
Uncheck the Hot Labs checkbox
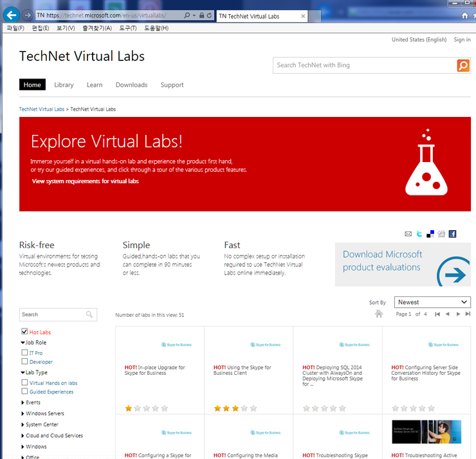tap(24, 331)
